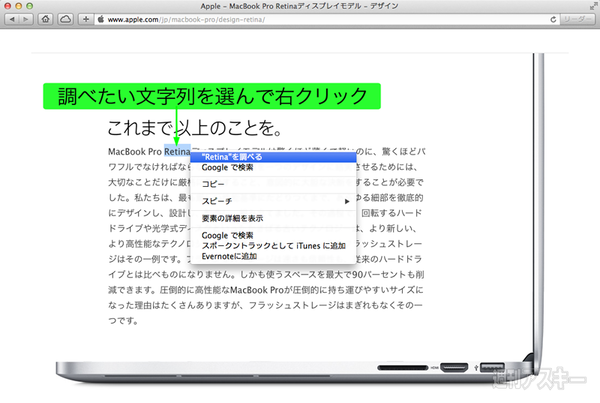Click the Apple favicon in the address bar

coord(101,19)
